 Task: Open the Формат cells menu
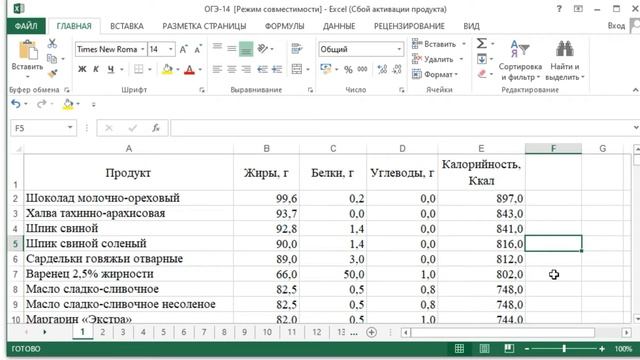pyautogui.click(x=435, y=74)
